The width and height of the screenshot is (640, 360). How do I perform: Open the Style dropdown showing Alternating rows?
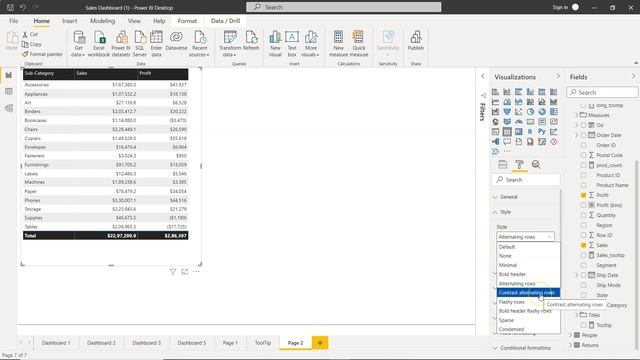pos(525,237)
